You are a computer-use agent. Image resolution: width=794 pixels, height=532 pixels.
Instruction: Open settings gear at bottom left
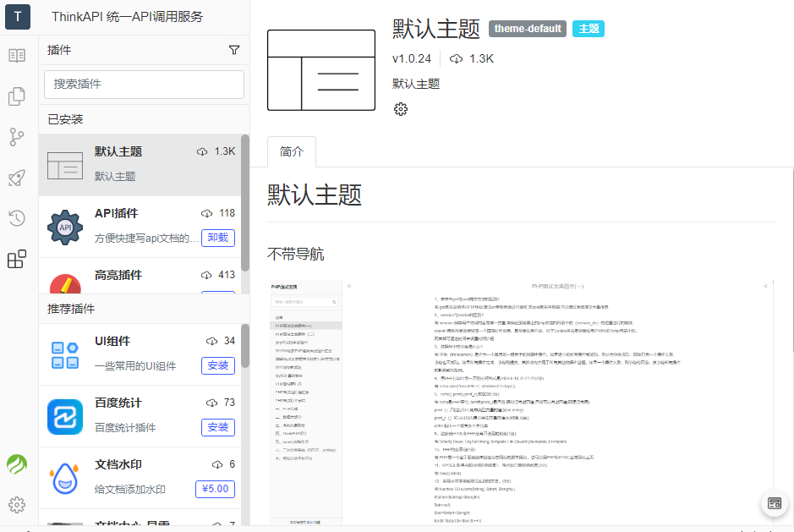click(17, 505)
